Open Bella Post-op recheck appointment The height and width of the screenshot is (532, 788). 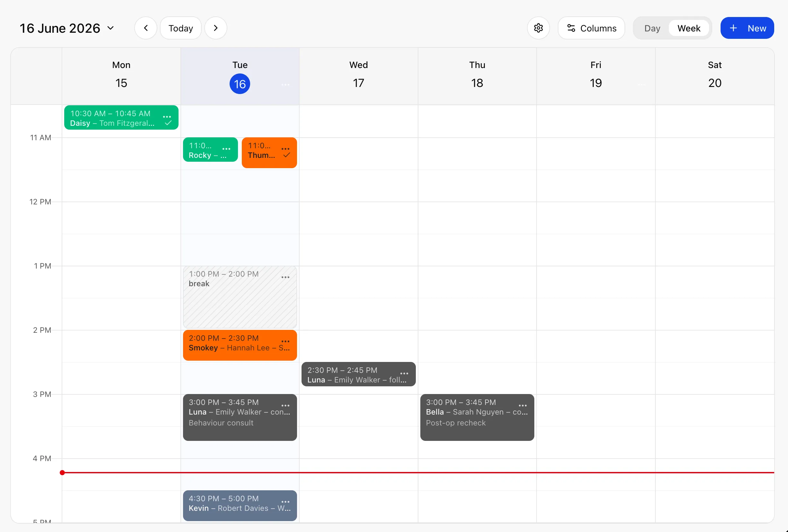click(x=477, y=417)
